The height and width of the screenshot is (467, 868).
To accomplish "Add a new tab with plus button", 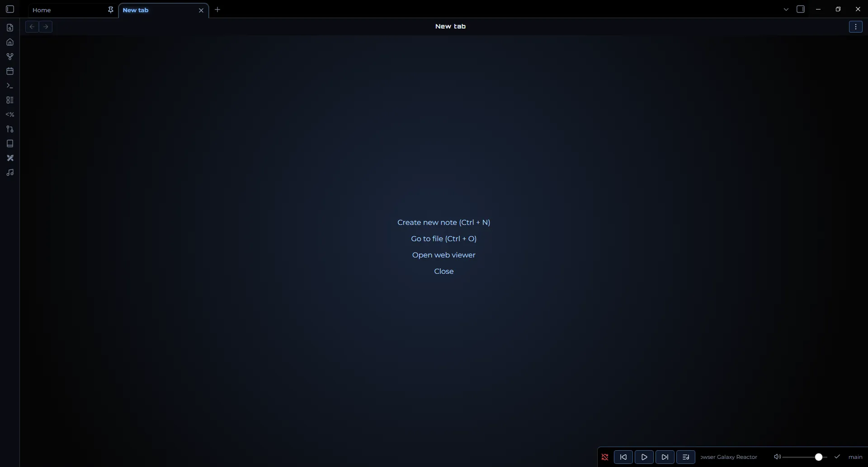I will pyautogui.click(x=217, y=10).
